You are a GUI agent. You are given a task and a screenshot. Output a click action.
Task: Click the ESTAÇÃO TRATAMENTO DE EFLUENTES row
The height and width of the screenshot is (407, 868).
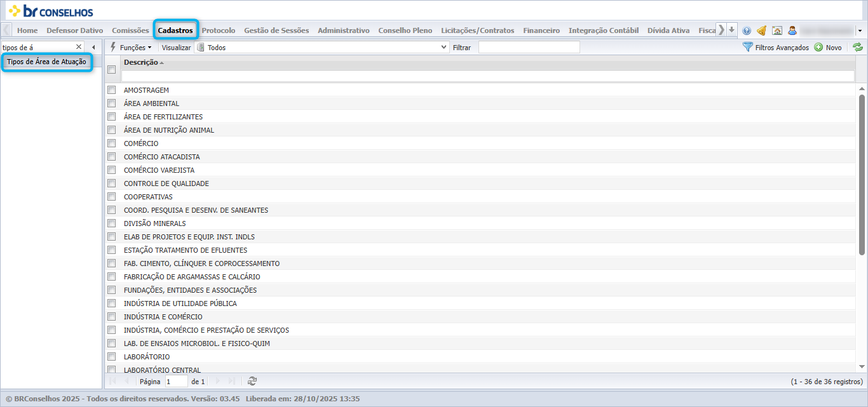(x=480, y=250)
